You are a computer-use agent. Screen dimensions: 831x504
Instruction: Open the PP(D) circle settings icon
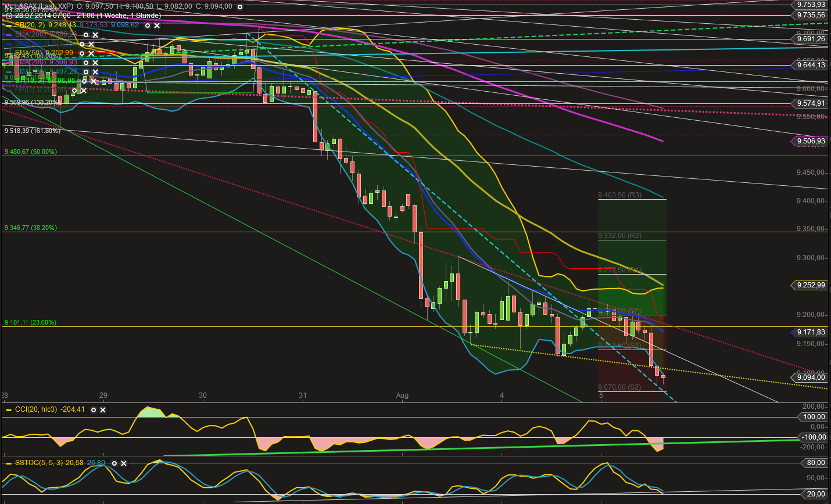74,91
